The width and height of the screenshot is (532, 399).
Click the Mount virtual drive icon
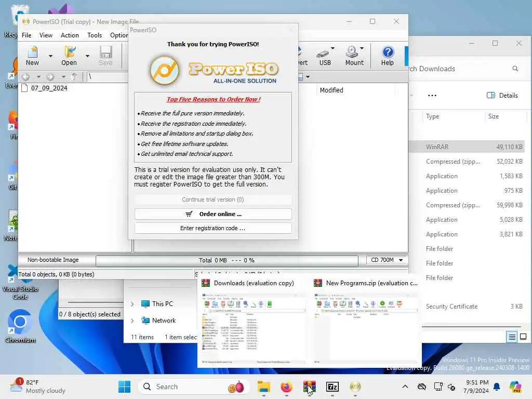click(354, 56)
